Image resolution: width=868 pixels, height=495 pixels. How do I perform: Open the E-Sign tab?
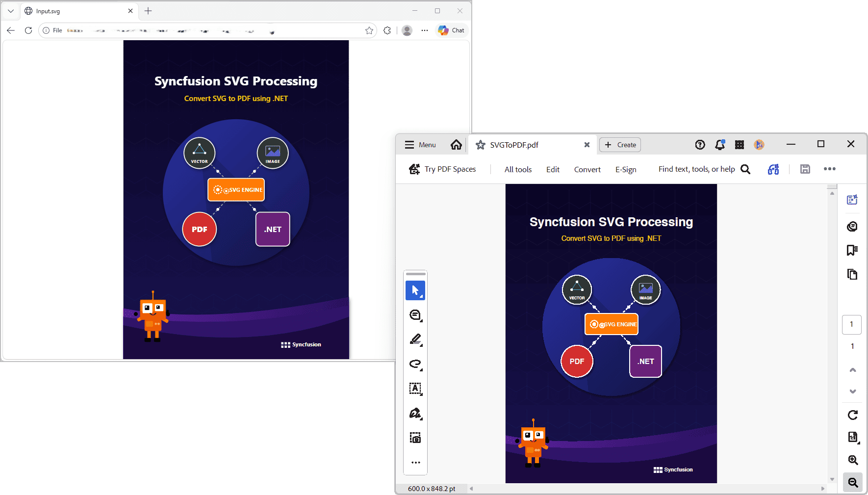(626, 169)
